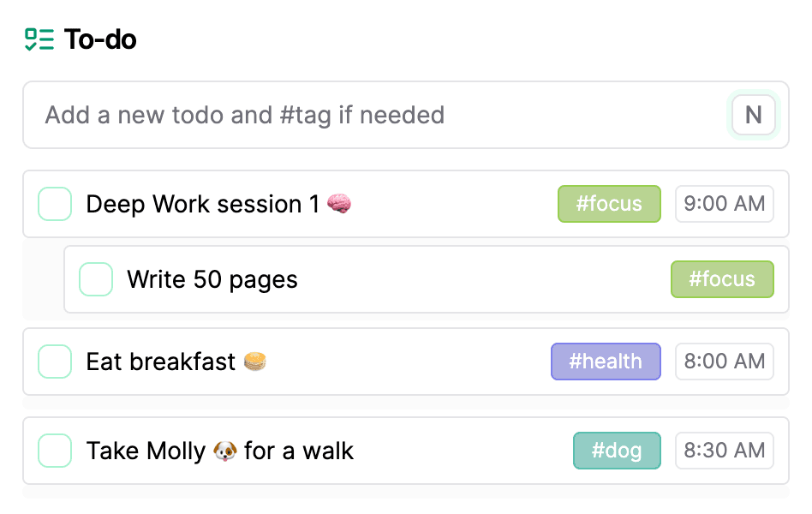Screen dimensions: 812x514
Task: Select the #focus tag on Deep Work
Action: tap(609, 204)
